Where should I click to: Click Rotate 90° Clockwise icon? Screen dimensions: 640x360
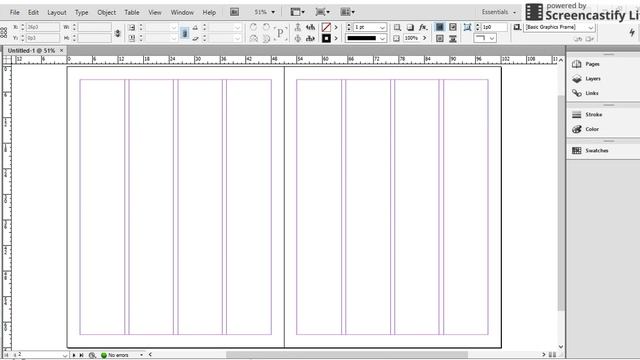pos(253,27)
